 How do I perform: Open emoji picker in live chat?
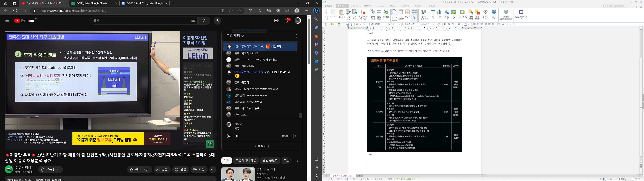(229, 136)
